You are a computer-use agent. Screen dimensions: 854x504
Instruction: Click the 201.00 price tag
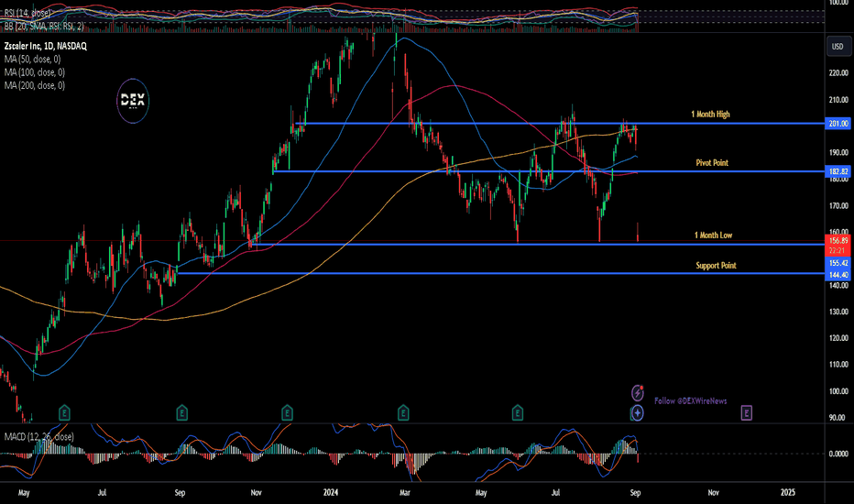tap(838, 124)
